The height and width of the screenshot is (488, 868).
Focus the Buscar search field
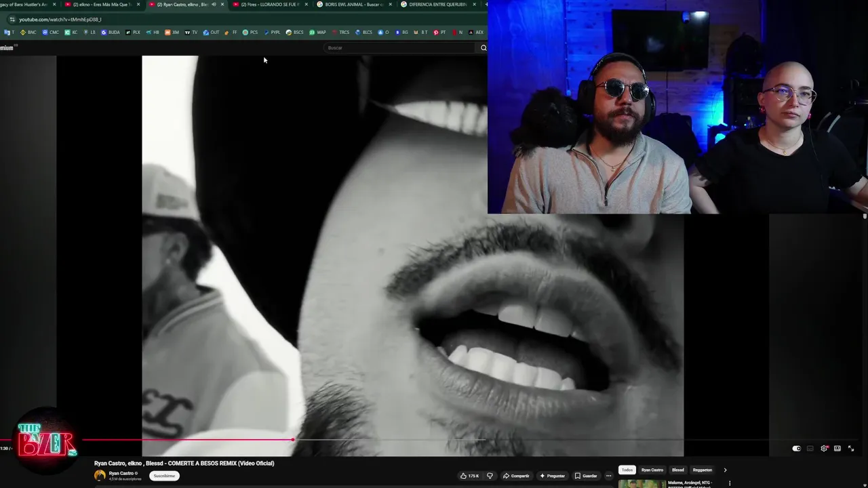(x=400, y=47)
